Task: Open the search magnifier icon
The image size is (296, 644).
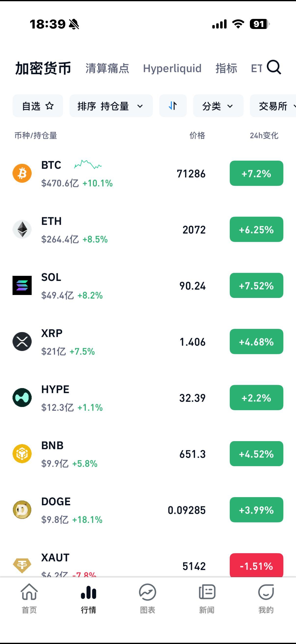Action: 274,68
